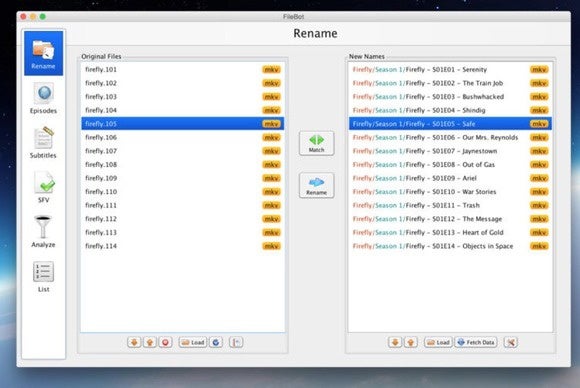
Task: Open the List panel
Action: click(43, 277)
